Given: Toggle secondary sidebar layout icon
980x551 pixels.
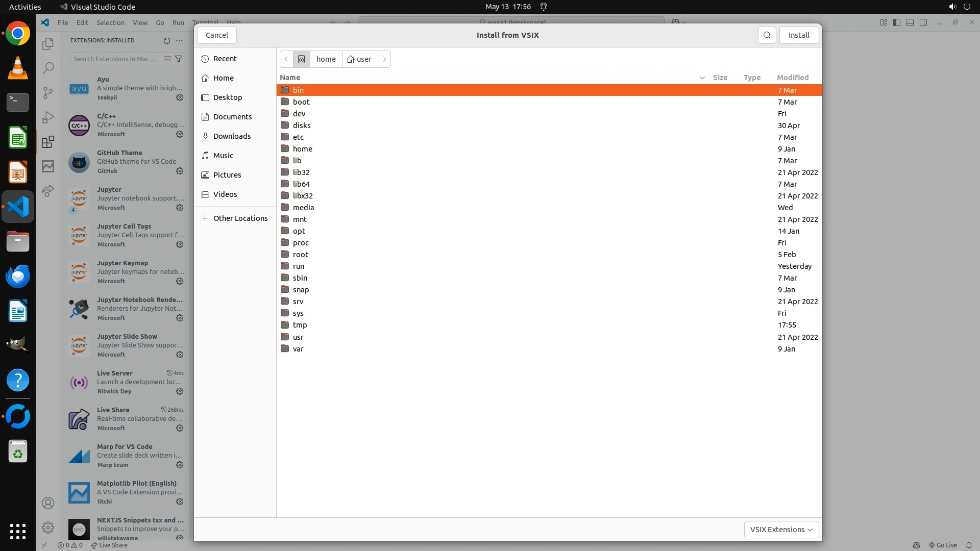Looking at the screenshot, I should (923, 22).
